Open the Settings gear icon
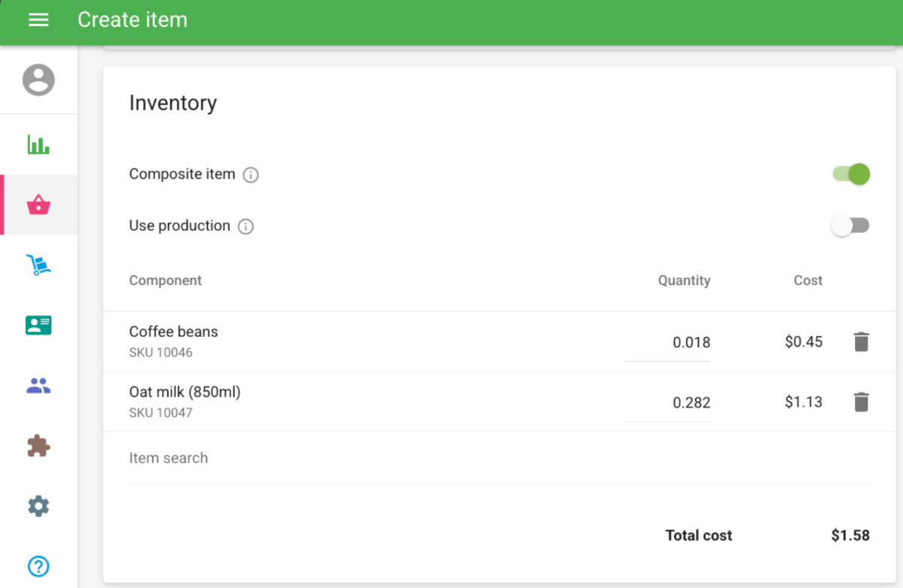903x588 pixels. tap(38, 506)
